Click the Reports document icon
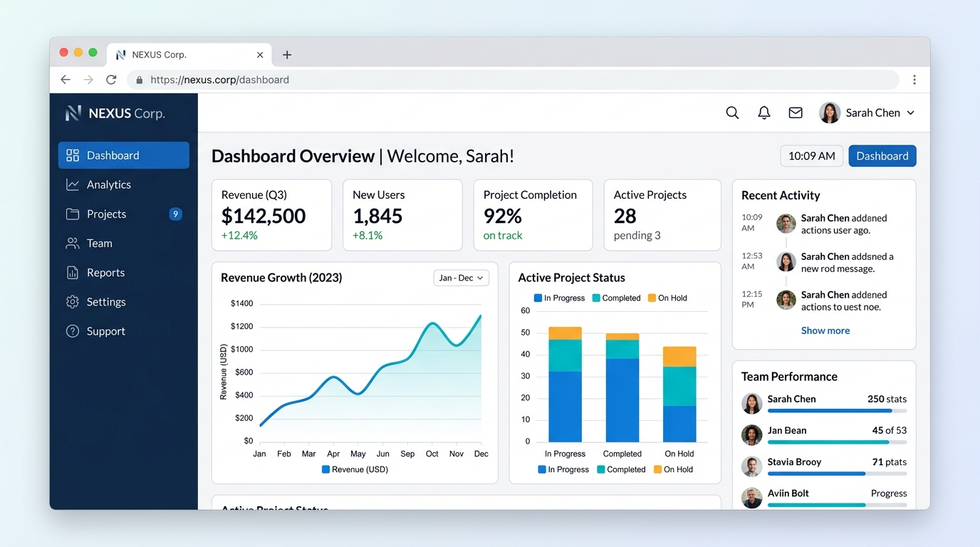Screen dimensions: 980x547 pyautogui.click(x=73, y=273)
